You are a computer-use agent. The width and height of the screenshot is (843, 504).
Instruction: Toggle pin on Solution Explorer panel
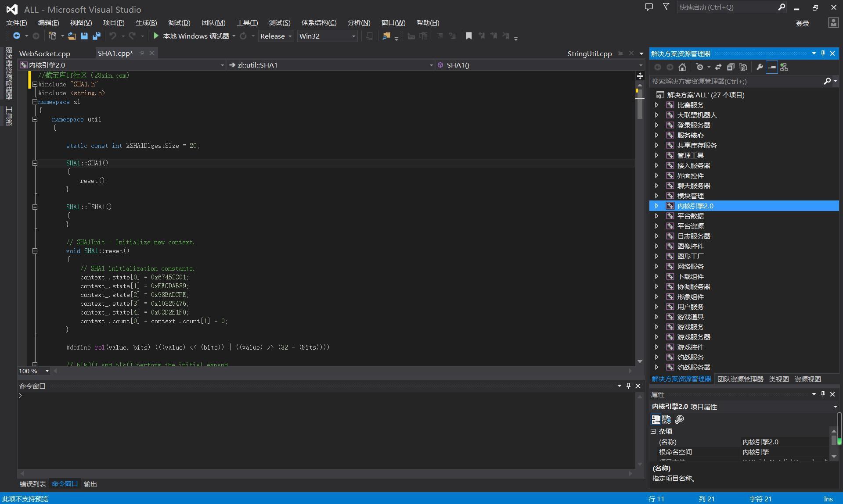[x=823, y=54]
